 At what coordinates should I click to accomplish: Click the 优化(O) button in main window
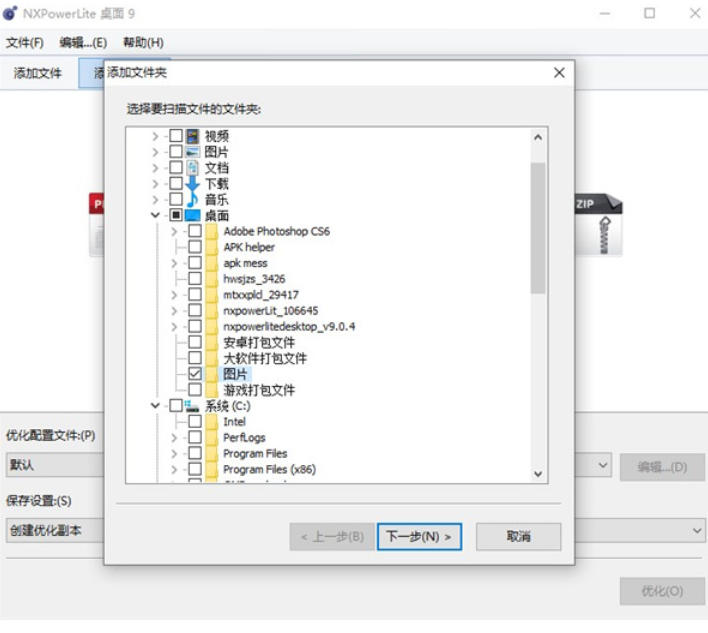pyautogui.click(x=662, y=591)
